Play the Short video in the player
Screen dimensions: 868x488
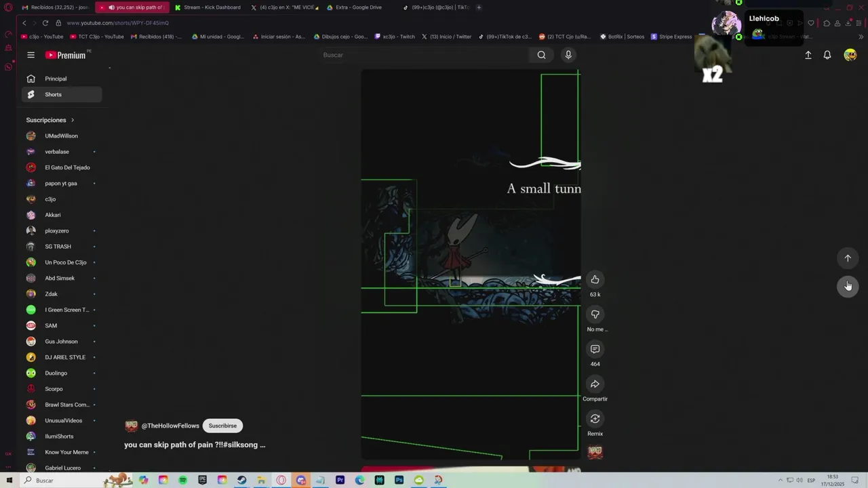(471, 264)
